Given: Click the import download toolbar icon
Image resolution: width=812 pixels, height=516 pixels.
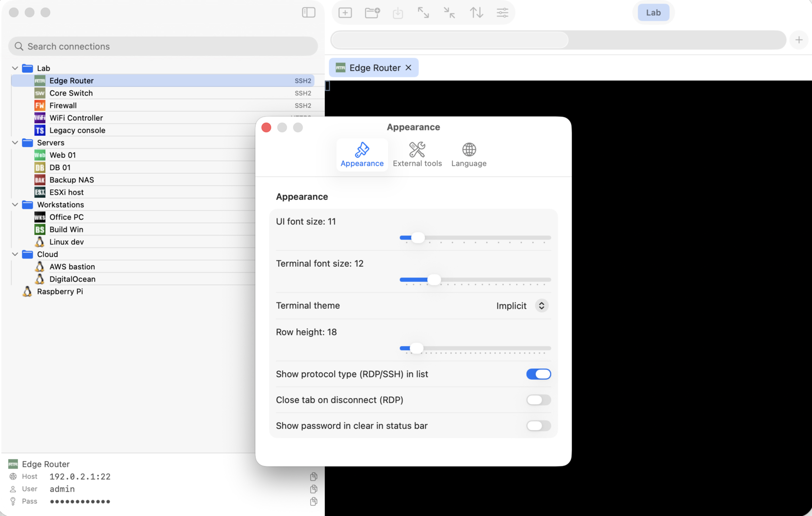Looking at the screenshot, I should [x=398, y=13].
